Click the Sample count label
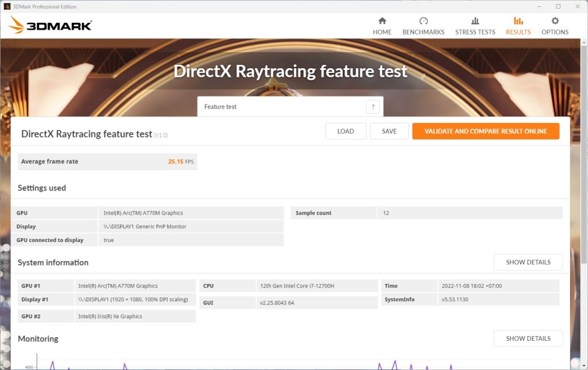The width and height of the screenshot is (588, 370). coord(314,213)
